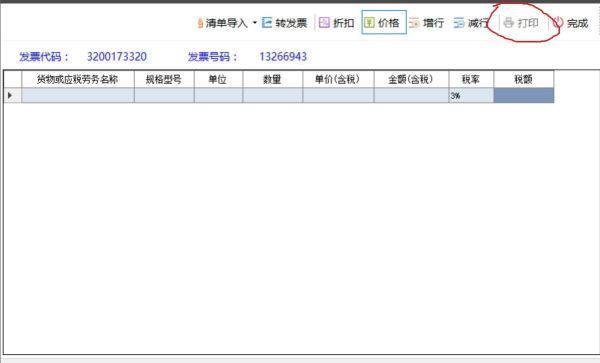Viewport: 600px width, 363px height.
Task: Click the 3% tax rate cell
Action: (x=471, y=96)
